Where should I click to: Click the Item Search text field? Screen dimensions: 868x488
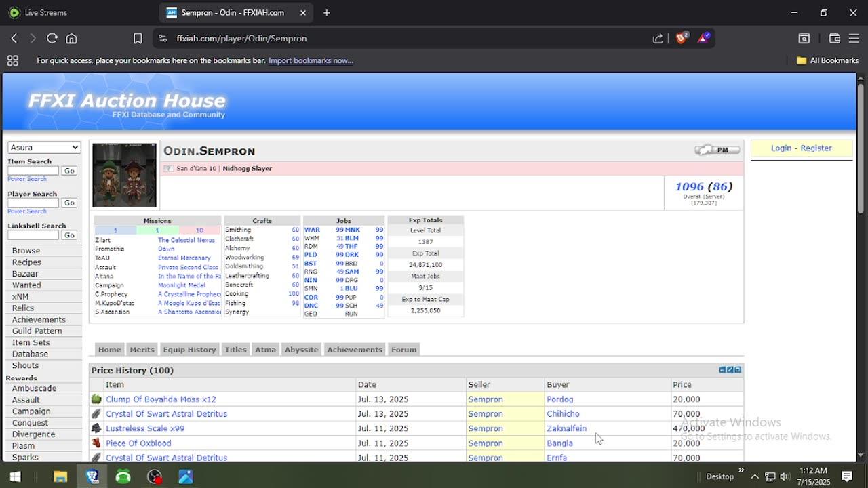33,171
